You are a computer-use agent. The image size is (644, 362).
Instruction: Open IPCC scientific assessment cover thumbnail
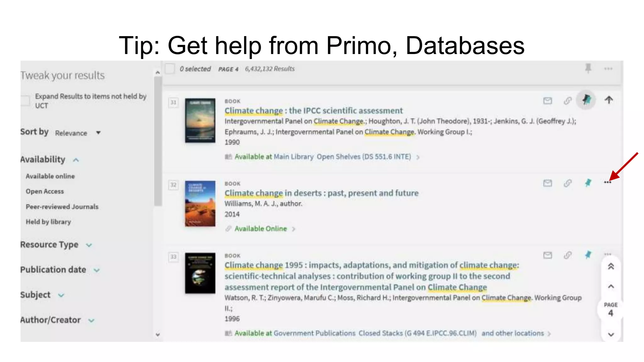click(x=200, y=120)
